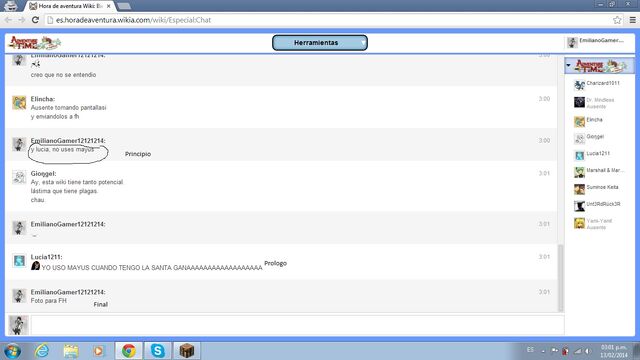Open the Windows Start menu
The image size is (640, 360).
point(12,351)
